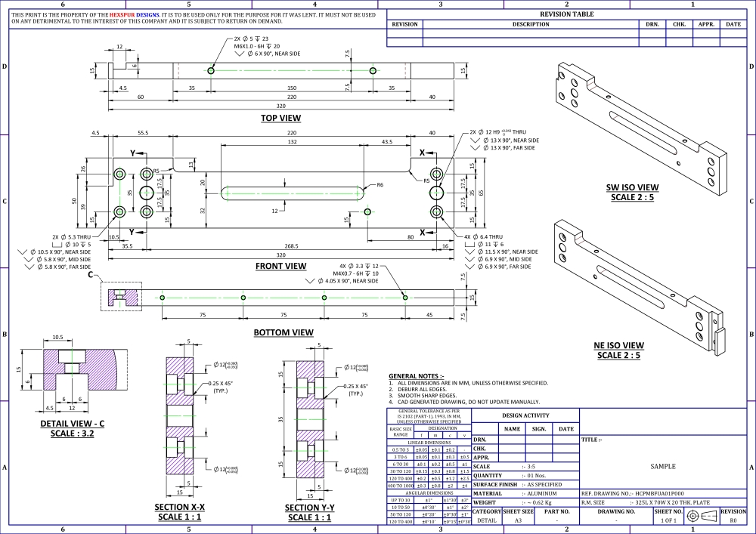Click the GENERAL NOTES heading
756x534 pixels.
416,375
